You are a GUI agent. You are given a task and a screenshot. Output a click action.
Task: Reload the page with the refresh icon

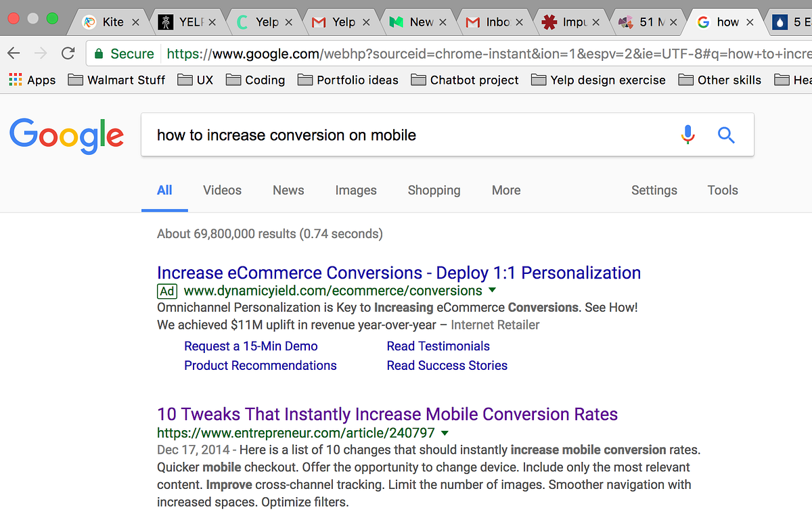coord(68,53)
